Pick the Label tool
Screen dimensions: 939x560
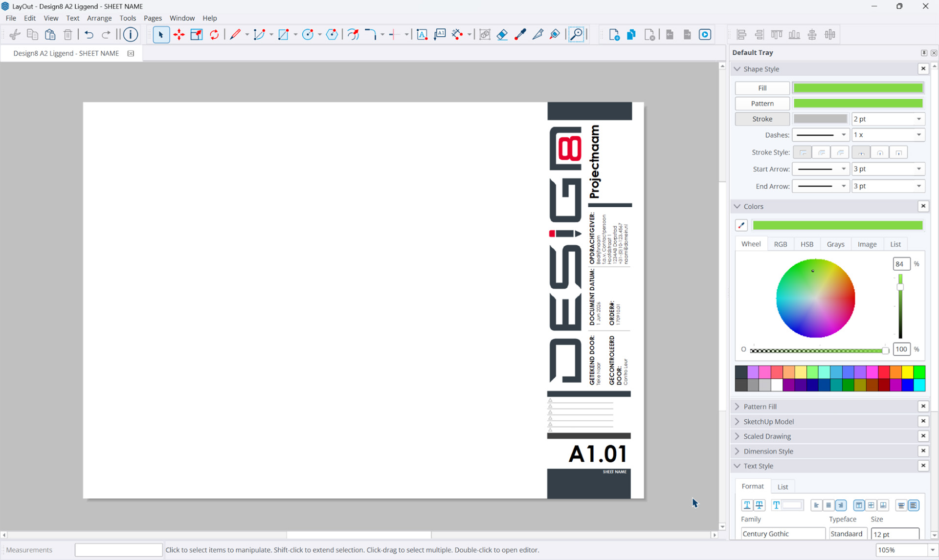[x=440, y=35]
